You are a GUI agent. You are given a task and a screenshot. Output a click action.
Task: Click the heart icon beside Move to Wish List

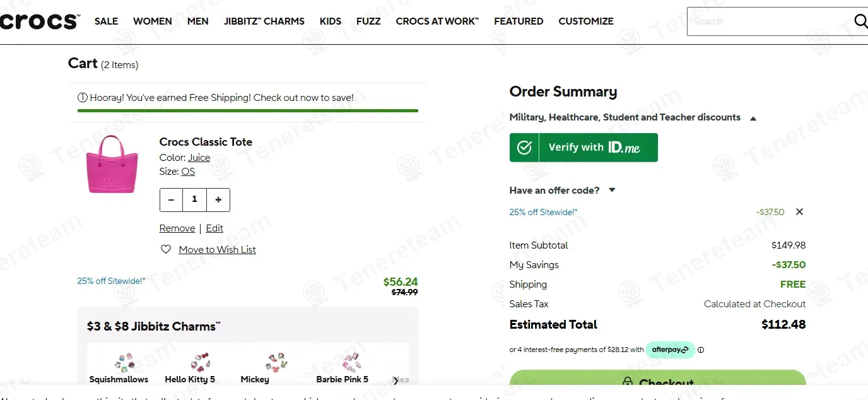point(165,249)
